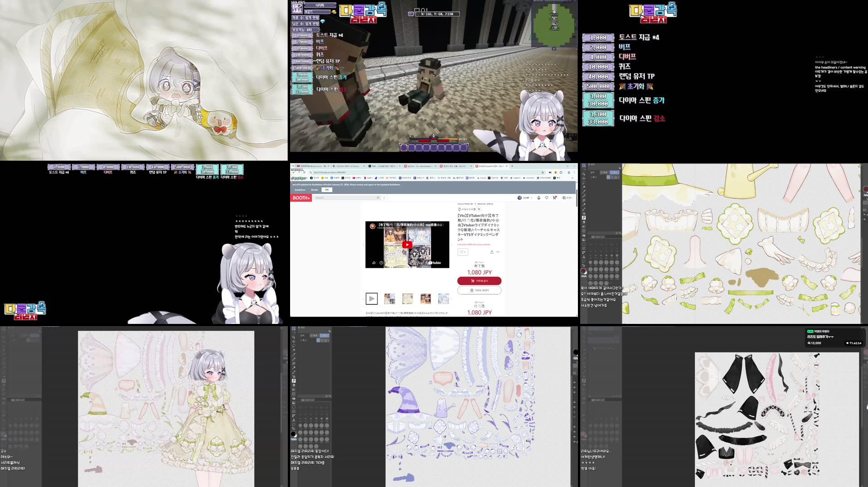
Task: Click the white gift button below add-to-cart
Action: point(479,290)
